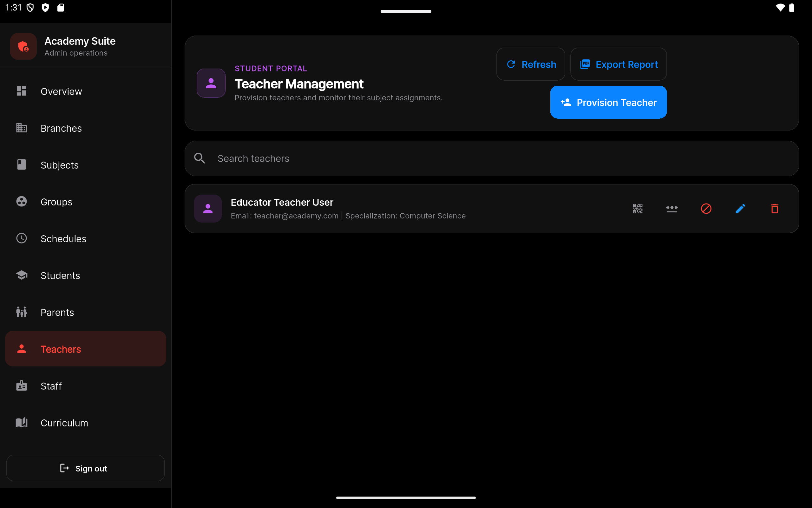Sign out of Academy Suite
The width and height of the screenshot is (812, 508).
tap(86, 468)
